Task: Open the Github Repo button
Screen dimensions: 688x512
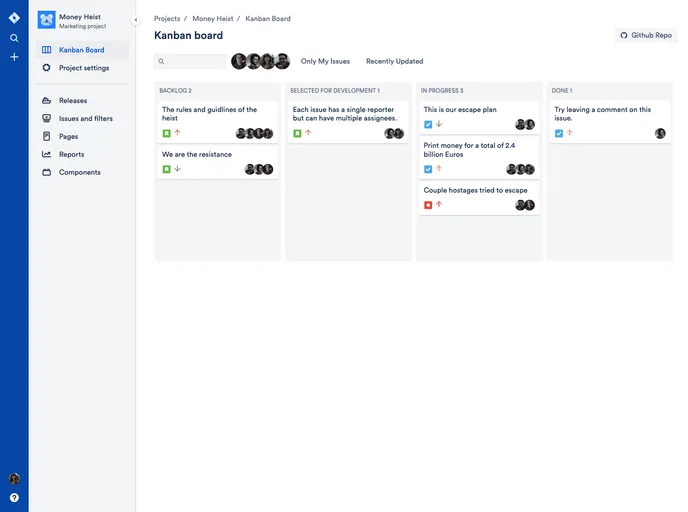Action: coord(646,35)
